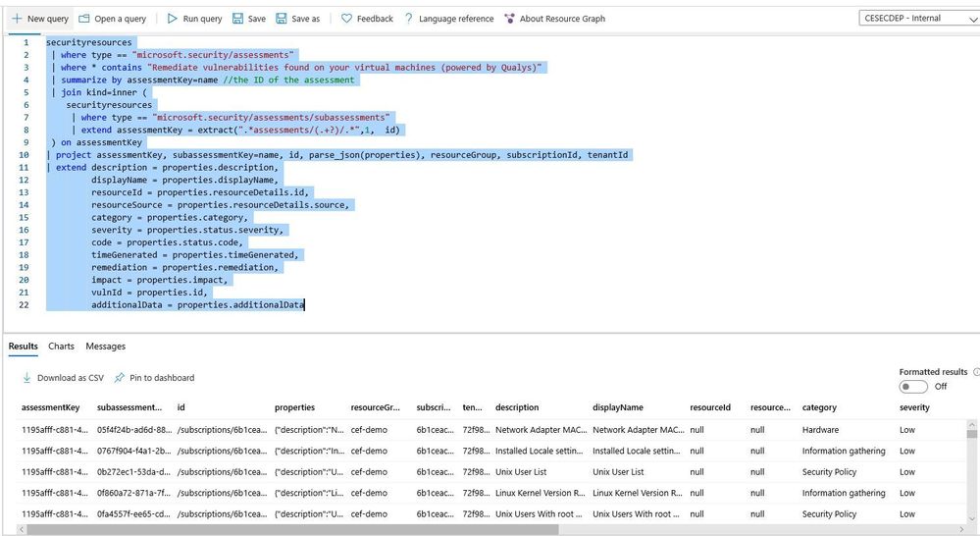The image size is (980, 536).
Task: Click subassessment cell 0f860a72-871a-7f...
Action: [133, 493]
